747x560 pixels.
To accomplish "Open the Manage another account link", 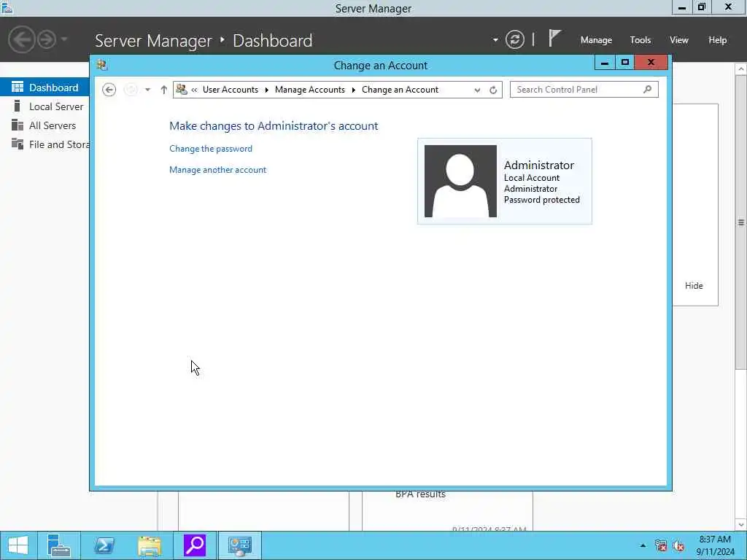I will [217, 170].
